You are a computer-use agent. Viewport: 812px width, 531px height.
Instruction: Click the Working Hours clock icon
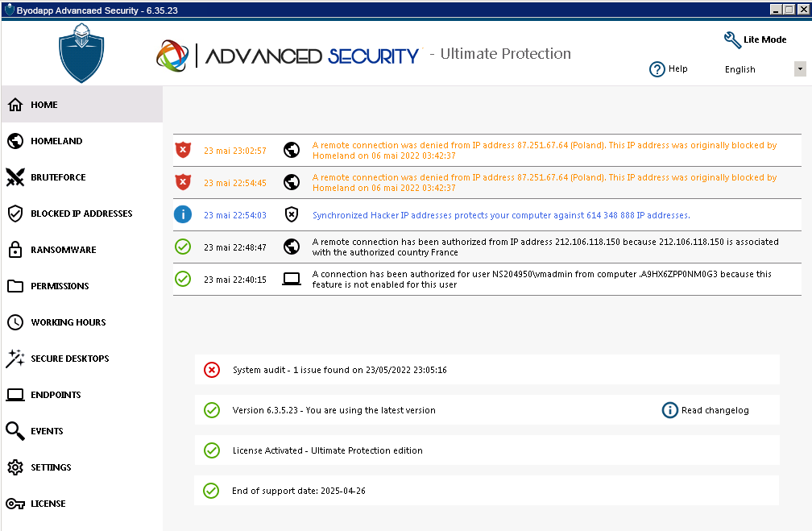pyautogui.click(x=15, y=322)
